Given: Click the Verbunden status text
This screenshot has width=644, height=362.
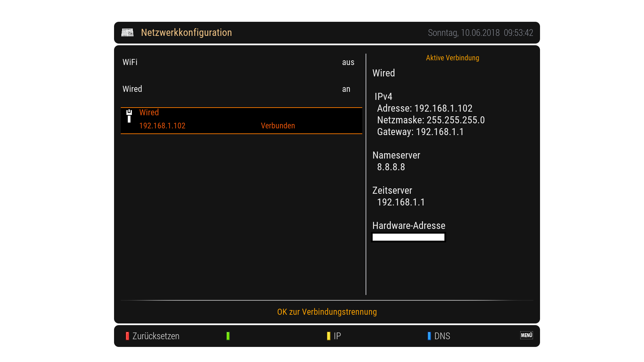Looking at the screenshot, I should pyautogui.click(x=278, y=126).
